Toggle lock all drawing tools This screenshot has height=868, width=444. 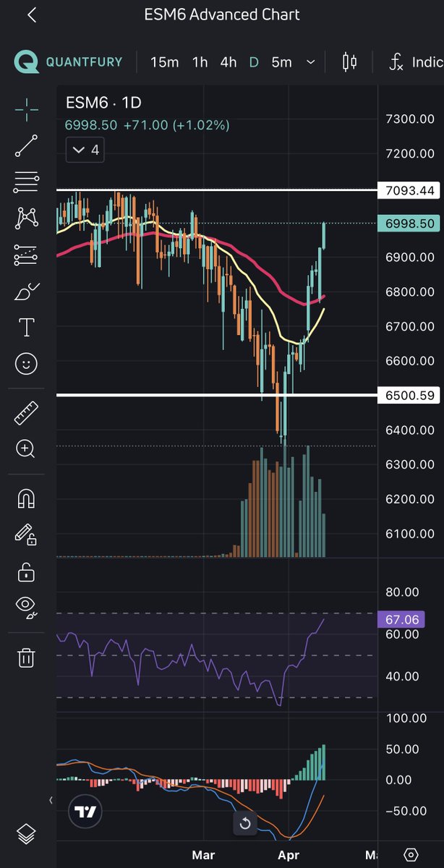pos(26,571)
